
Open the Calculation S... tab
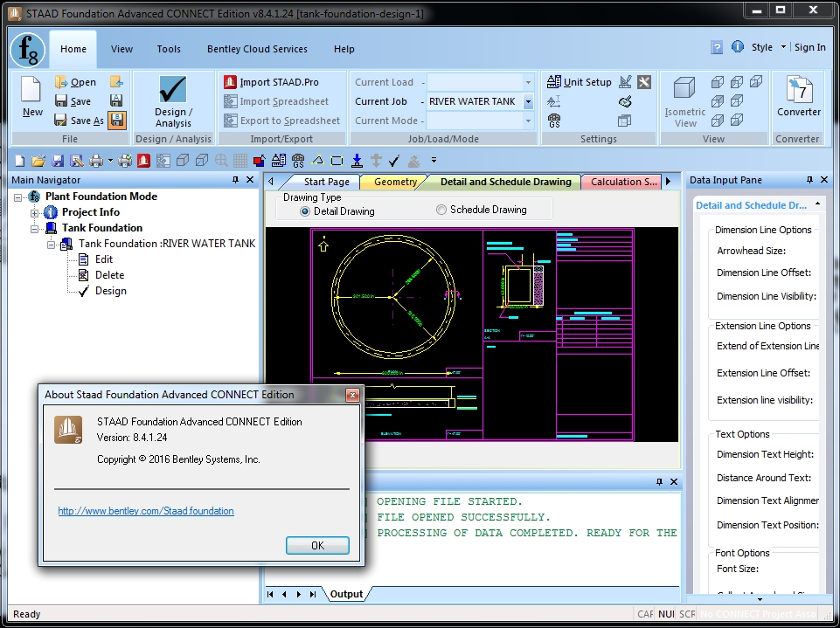coord(623,182)
